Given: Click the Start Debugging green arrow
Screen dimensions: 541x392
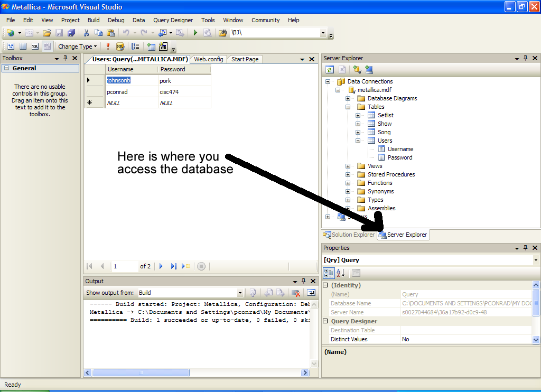Looking at the screenshot, I should click(195, 33).
